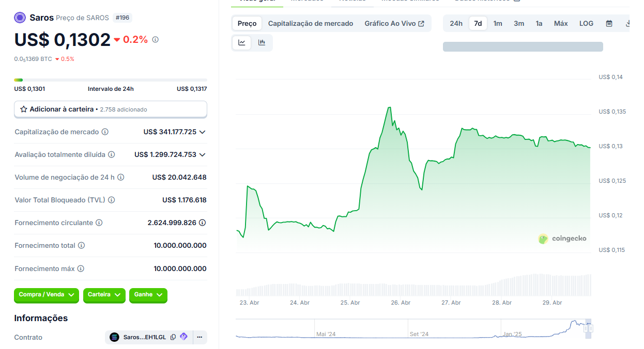Image resolution: width=644 pixels, height=349 pixels.
Task: Choose the 3m time range
Action: 519,23
